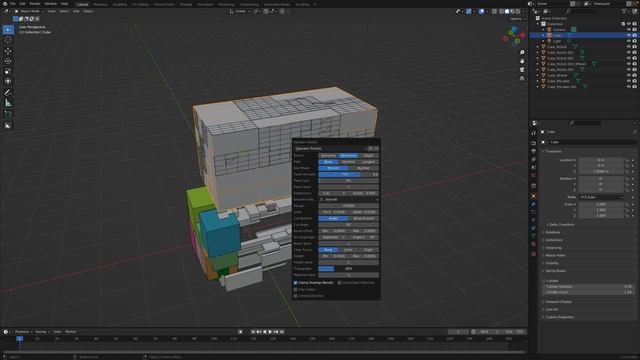Image resolution: width=640 pixels, height=360 pixels.
Task: Click the viewport pan hand icon
Action: click(522, 61)
